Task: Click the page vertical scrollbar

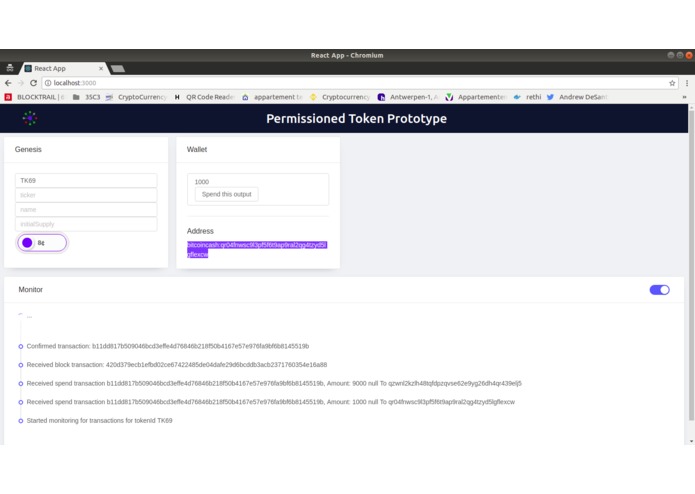Action: pos(691,265)
